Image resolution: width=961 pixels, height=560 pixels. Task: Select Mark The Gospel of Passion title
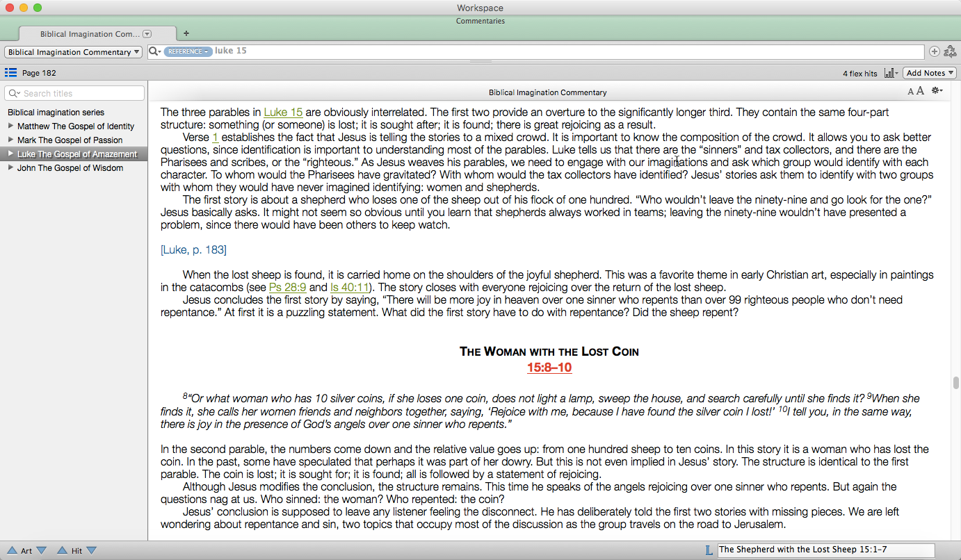[70, 140]
